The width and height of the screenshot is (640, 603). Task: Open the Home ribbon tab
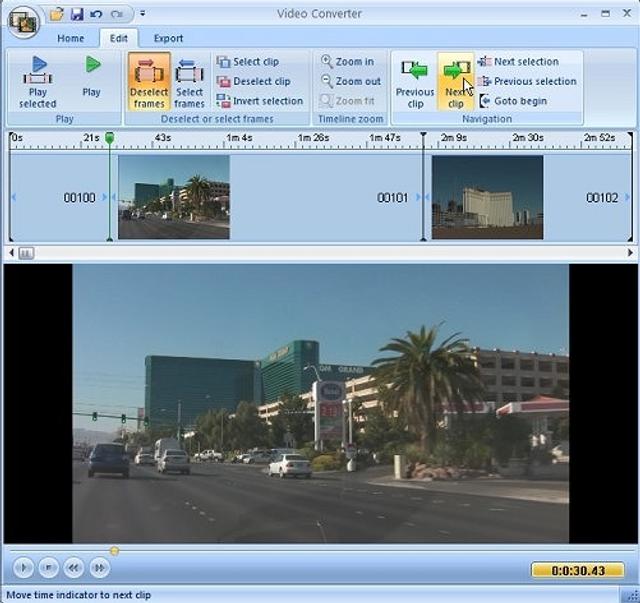70,38
